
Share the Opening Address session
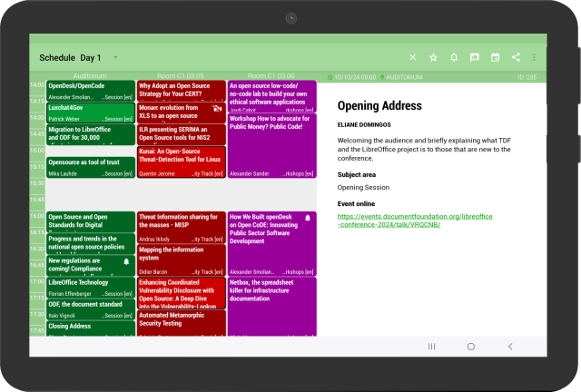[x=516, y=57]
